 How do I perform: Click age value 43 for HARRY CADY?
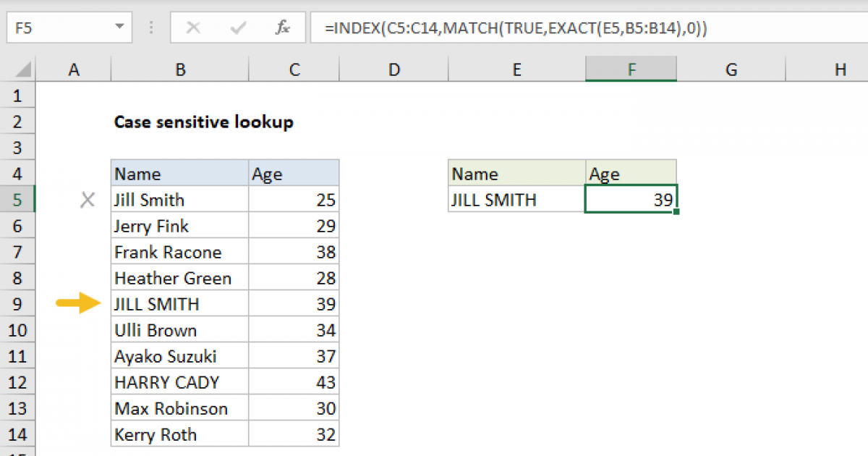pyautogui.click(x=294, y=382)
